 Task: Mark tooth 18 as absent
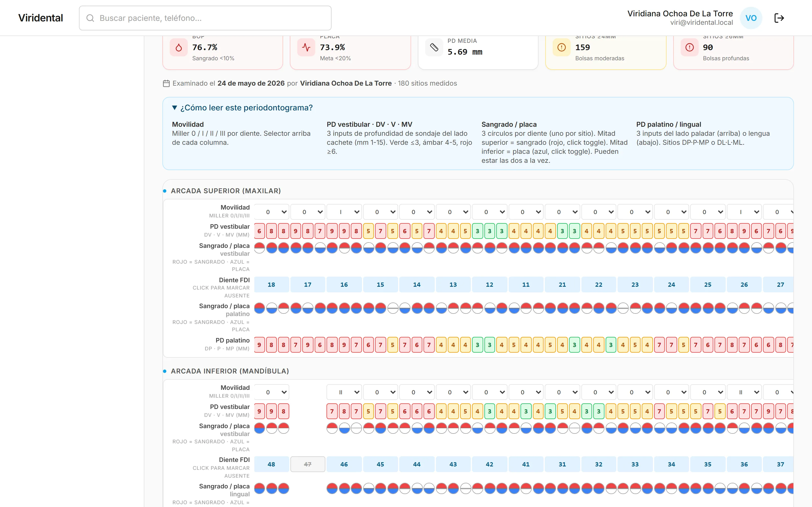coord(272,284)
